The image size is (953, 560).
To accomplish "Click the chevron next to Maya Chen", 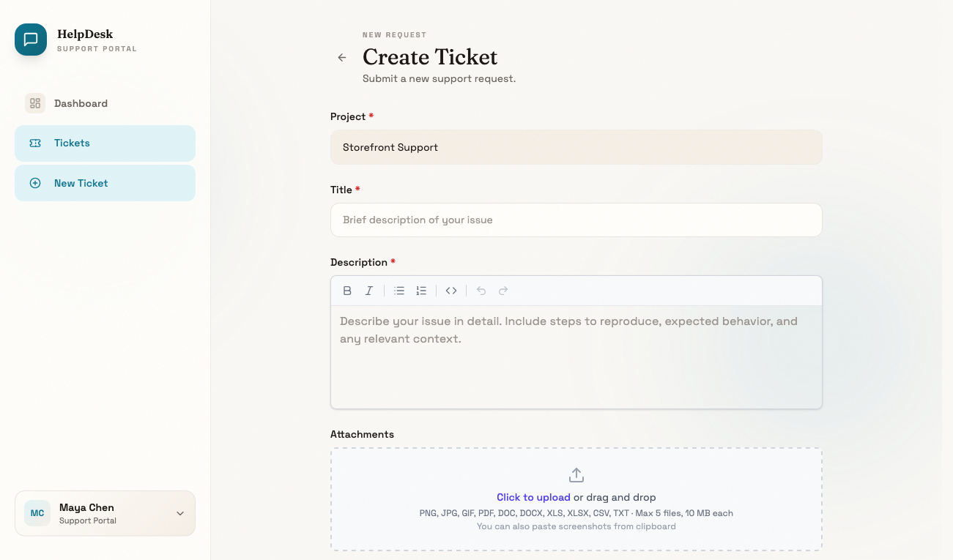I will tap(180, 513).
